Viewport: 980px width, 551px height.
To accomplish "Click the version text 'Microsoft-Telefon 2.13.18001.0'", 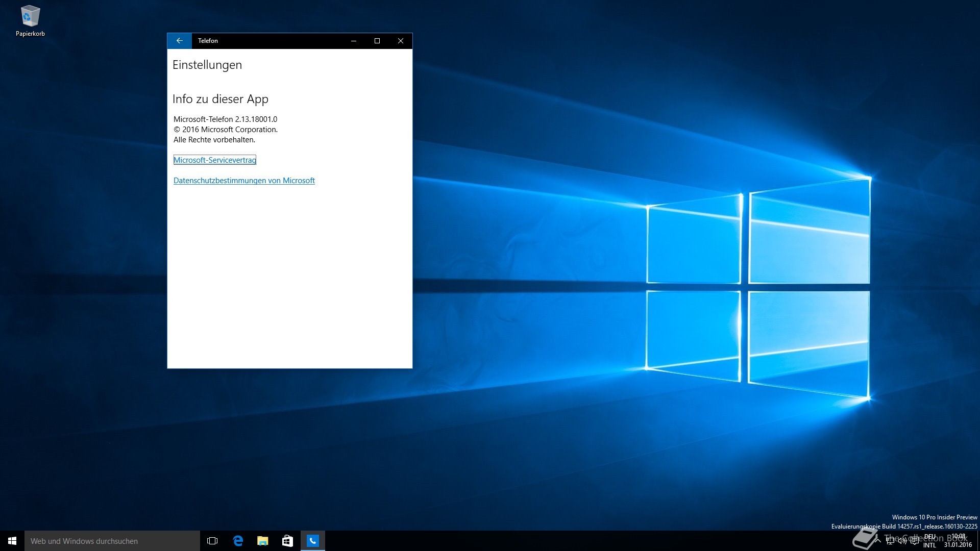I will tap(226, 119).
